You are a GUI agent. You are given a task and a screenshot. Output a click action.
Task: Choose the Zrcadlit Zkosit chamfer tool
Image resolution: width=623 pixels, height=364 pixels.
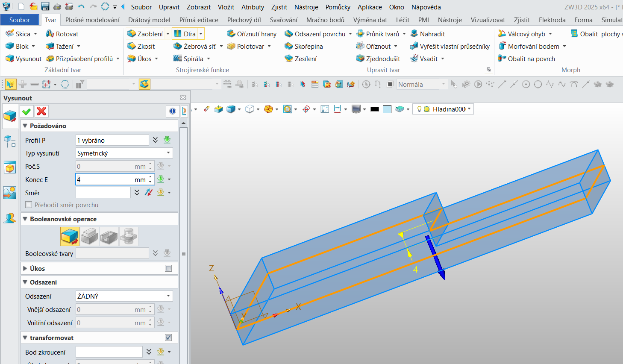(x=141, y=46)
